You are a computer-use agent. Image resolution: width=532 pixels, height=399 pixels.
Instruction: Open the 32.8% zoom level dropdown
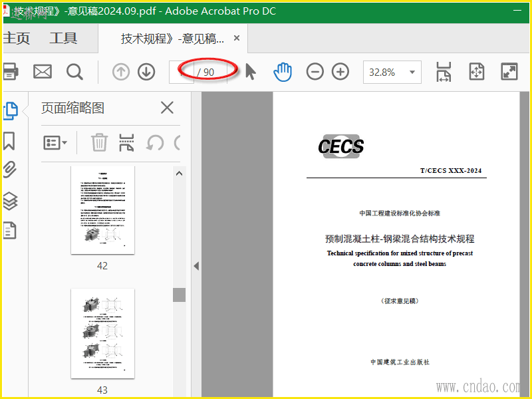click(x=392, y=72)
